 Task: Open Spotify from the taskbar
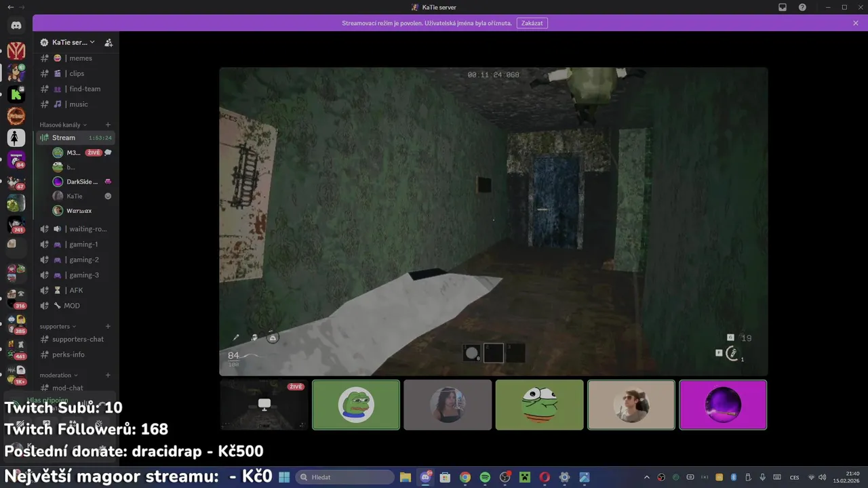485,477
